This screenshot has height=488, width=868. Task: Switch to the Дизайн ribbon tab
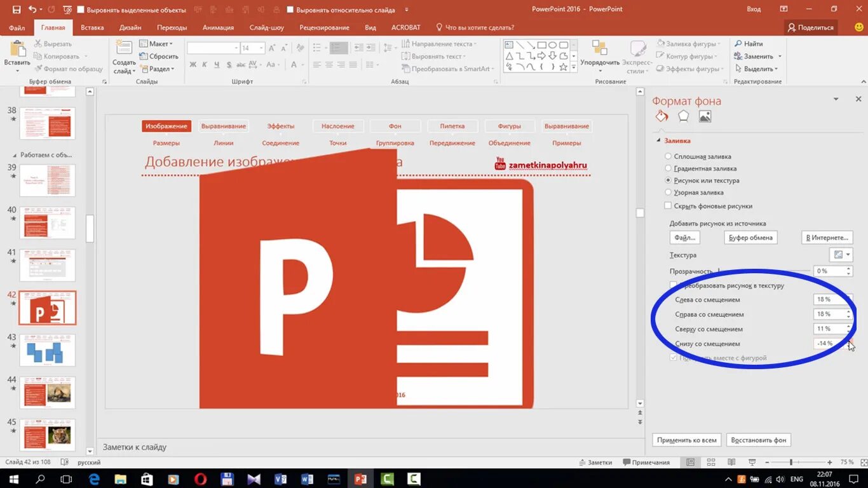[130, 27]
